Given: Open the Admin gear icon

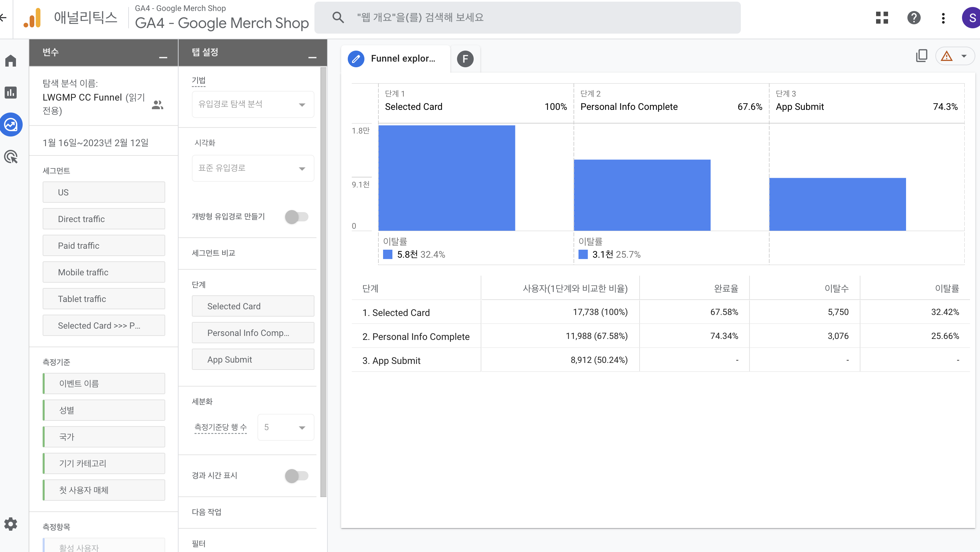Looking at the screenshot, I should pyautogui.click(x=11, y=524).
